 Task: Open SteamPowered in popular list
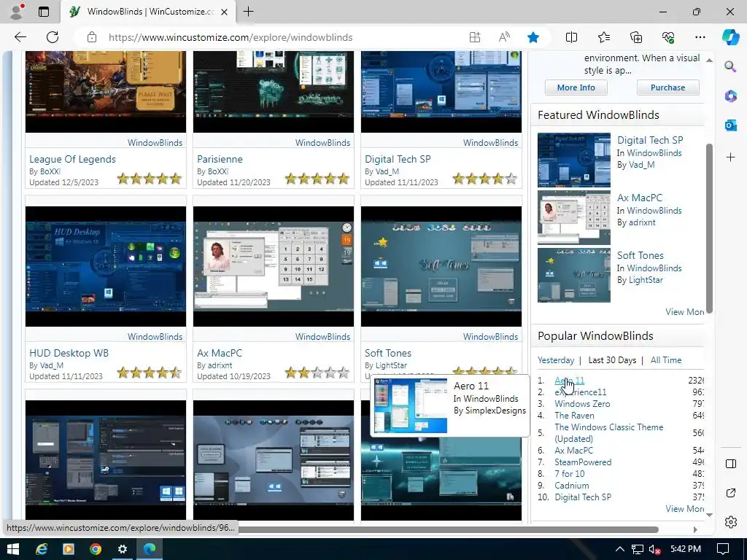click(583, 462)
